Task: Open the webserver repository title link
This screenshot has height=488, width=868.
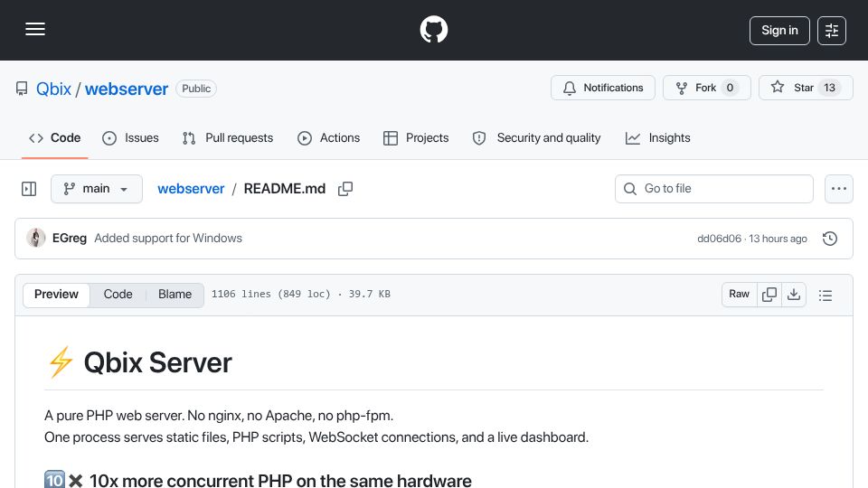Action: [127, 89]
